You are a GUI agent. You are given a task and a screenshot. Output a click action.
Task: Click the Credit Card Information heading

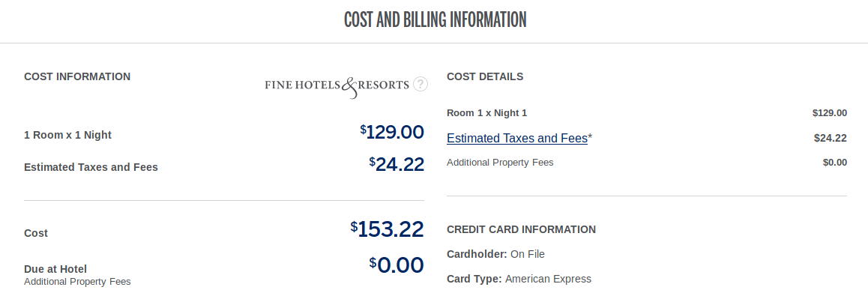522,229
